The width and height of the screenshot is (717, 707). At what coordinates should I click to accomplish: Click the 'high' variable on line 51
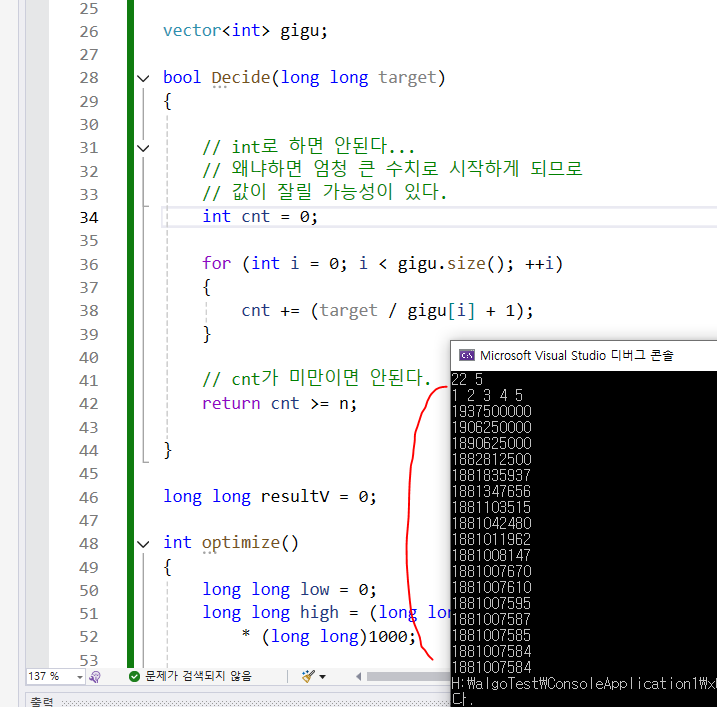click(319, 612)
